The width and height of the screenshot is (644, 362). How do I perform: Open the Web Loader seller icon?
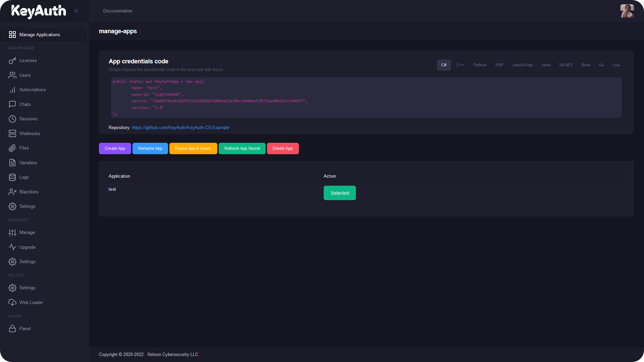click(x=12, y=302)
